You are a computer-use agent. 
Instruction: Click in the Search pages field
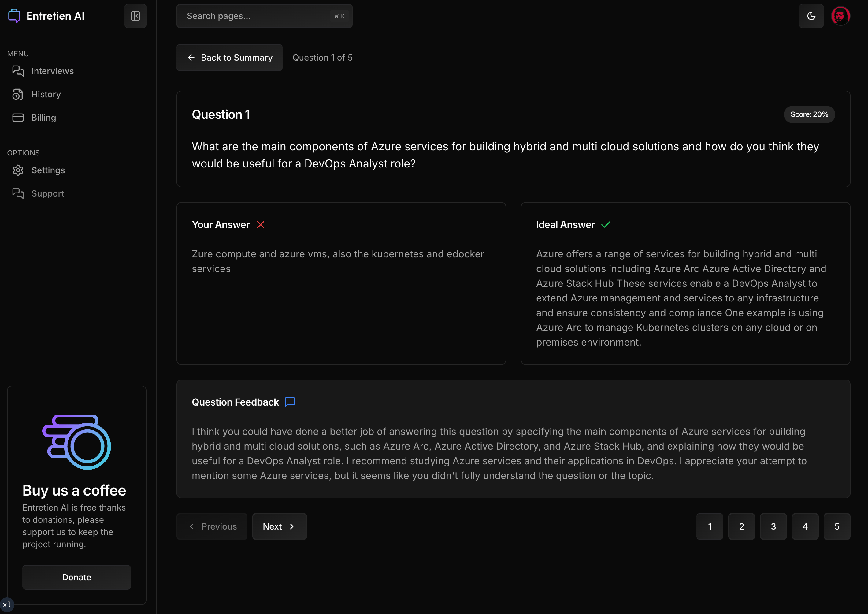tap(257, 16)
